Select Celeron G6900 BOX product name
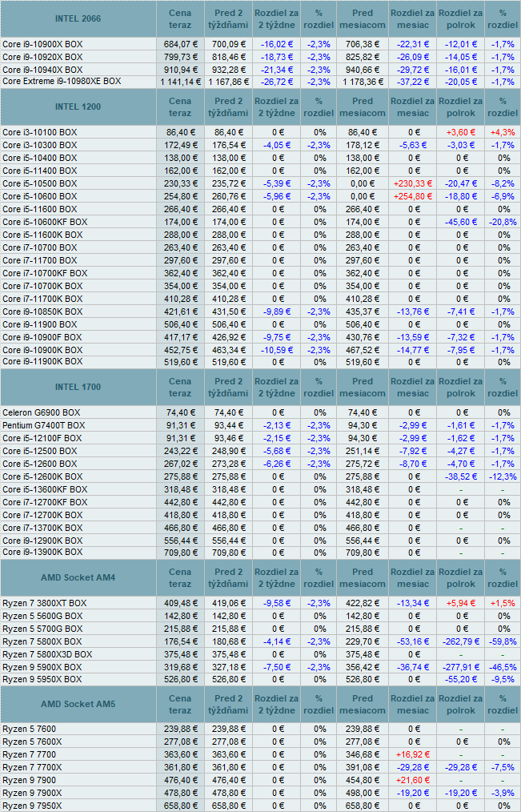The height and width of the screenshot is (812, 521). coord(42,412)
